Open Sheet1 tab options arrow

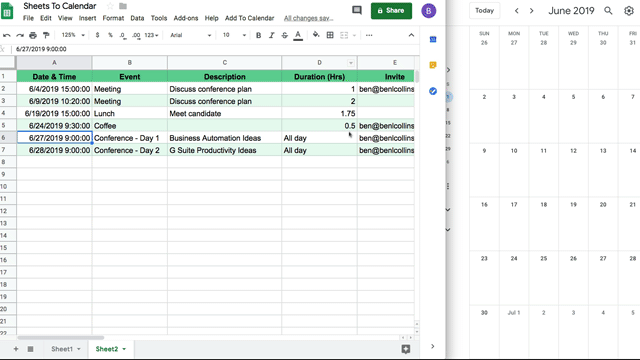(x=79, y=349)
